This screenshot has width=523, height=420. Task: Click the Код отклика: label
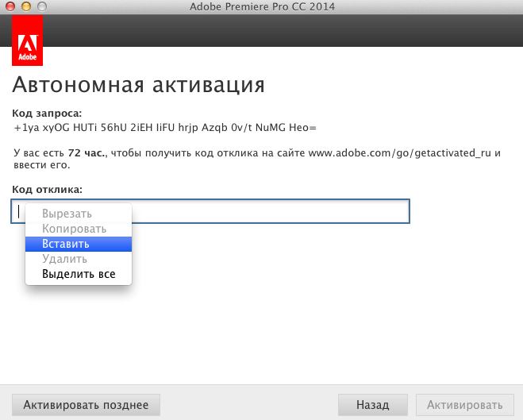(x=47, y=190)
